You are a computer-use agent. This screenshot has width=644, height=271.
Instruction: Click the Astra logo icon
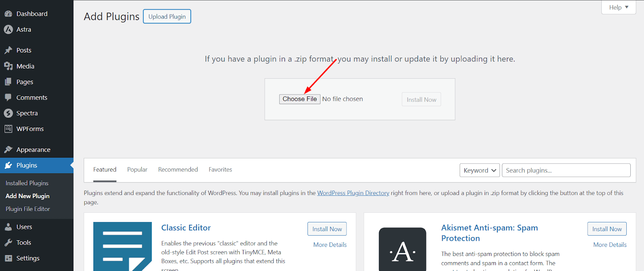[8, 29]
